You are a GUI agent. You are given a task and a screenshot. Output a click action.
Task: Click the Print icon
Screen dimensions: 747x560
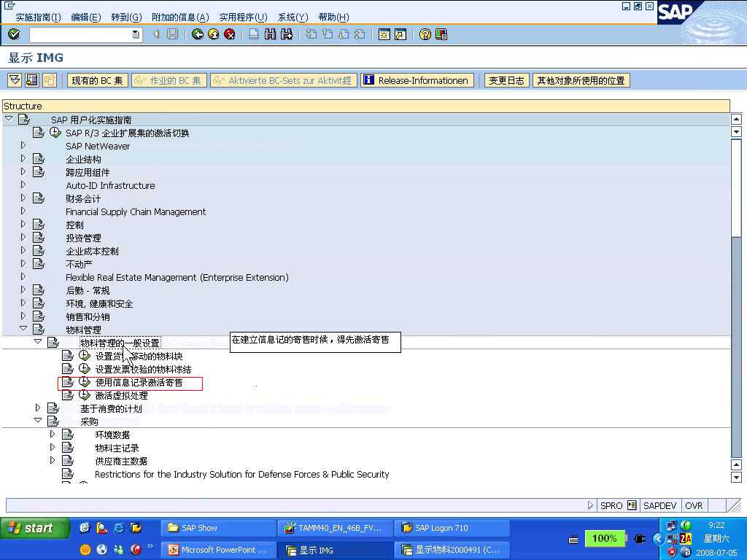[254, 34]
